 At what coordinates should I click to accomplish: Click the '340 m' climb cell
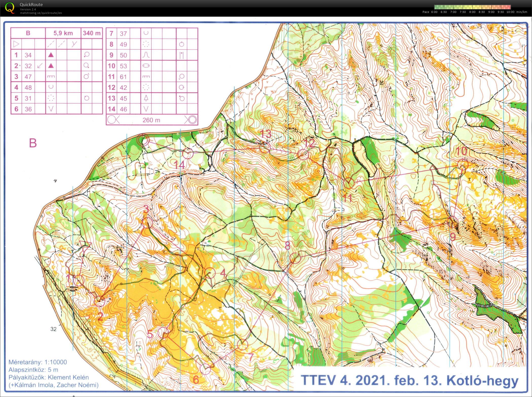pyautogui.click(x=92, y=33)
